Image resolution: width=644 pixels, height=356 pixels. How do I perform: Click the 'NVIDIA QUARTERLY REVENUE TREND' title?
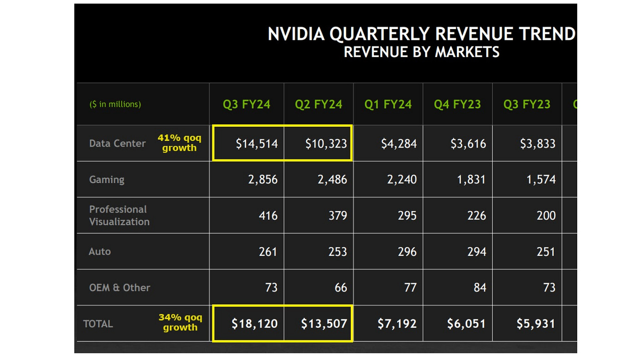[422, 34]
